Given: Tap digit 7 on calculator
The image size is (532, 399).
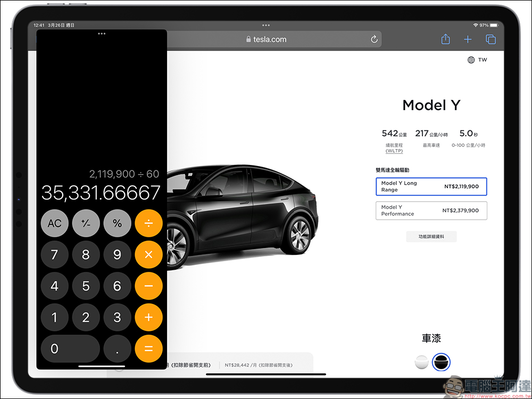Looking at the screenshot, I should click(x=55, y=255).
